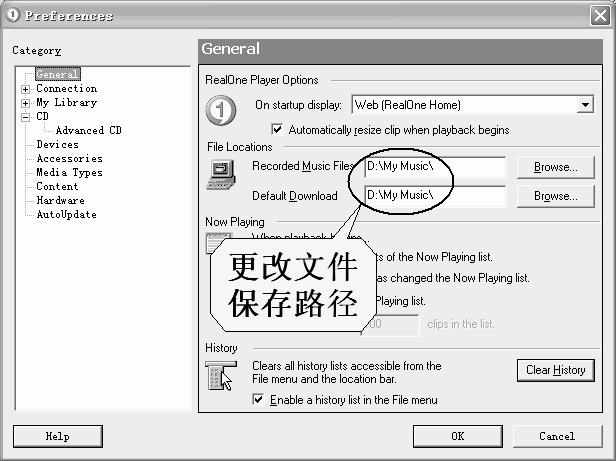Expand the Connection tree node
616x461 pixels.
point(26,89)
